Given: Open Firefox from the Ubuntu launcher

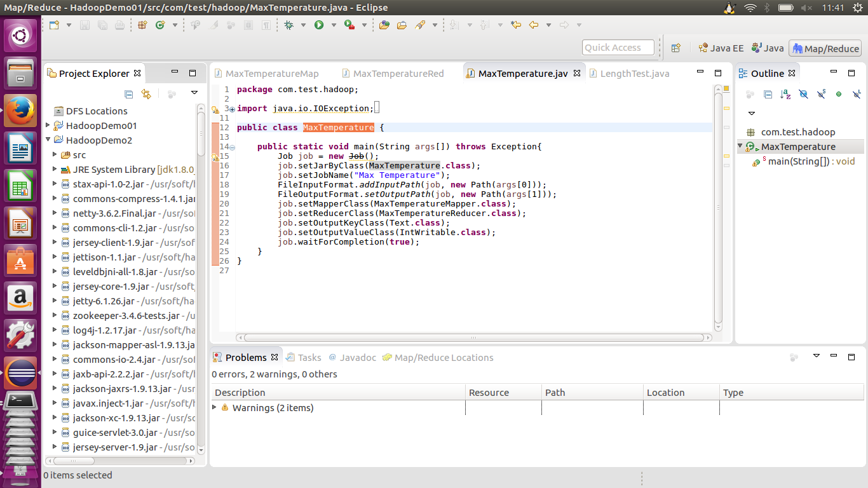Looking at the screenshot, I should tap(20, 111).
